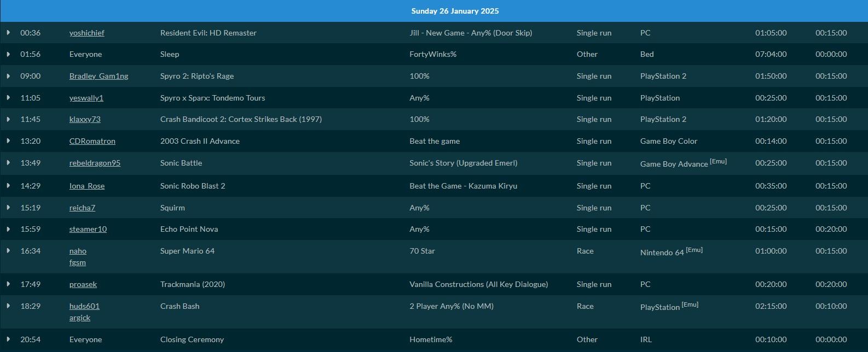Open runner yoshichief's profile link
This screenshot has width=868, height=352.
pyautogui.click(x=86, y=33)
